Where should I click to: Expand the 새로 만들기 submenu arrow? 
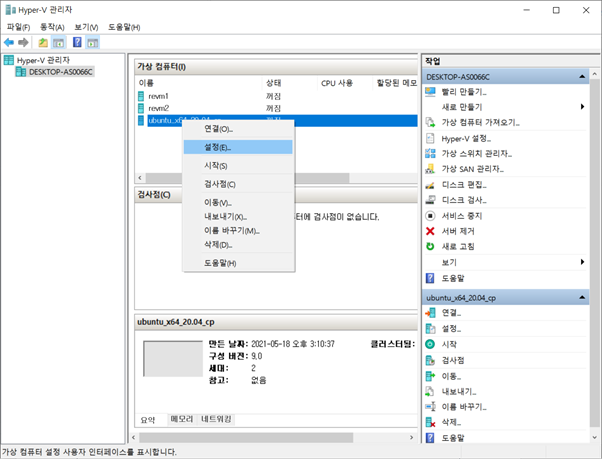pos(582,107)
